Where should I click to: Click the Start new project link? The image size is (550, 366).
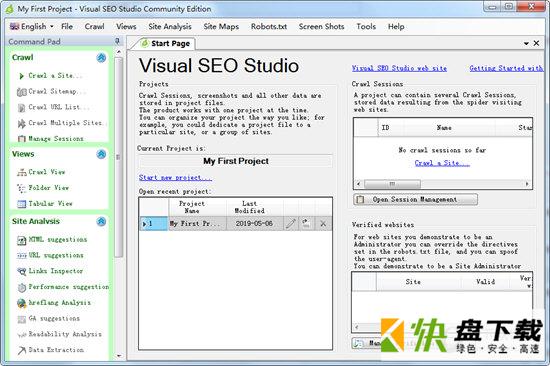pos(175,178)
